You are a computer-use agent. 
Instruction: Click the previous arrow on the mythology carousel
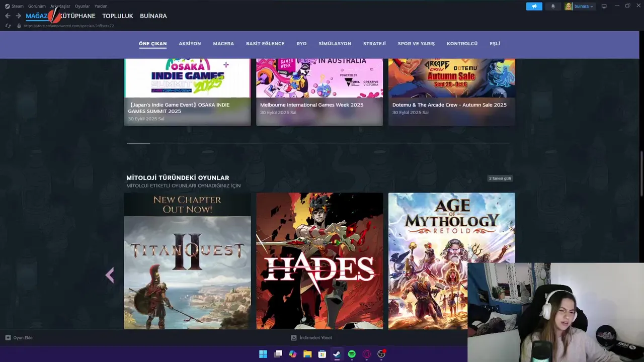point(110,275)
